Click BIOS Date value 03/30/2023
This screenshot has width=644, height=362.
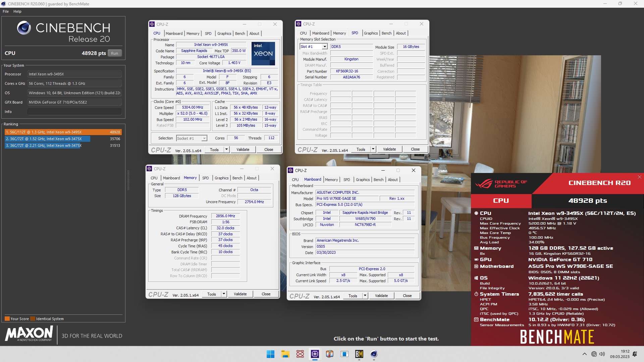click(x=365, y=253)
